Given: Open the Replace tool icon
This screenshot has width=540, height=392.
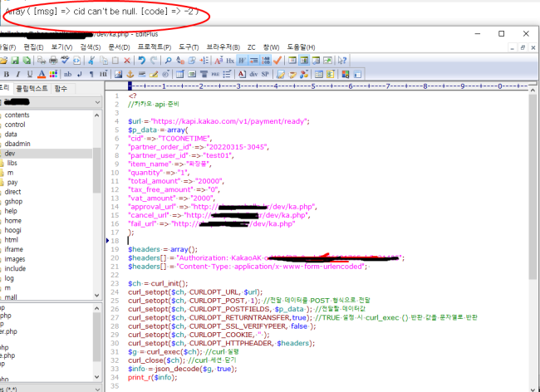Looking at the screenshot, I should 180,61.
